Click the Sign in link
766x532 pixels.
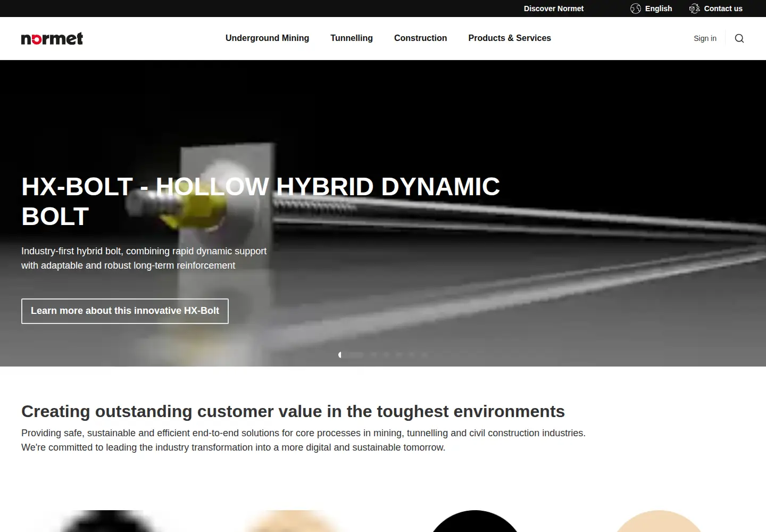pyautogui.click(x=705, y=38)
